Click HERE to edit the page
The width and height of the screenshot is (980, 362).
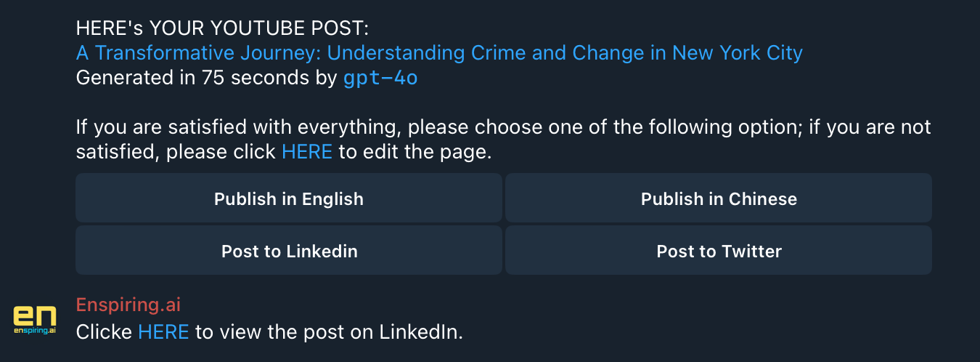[306, 152]
